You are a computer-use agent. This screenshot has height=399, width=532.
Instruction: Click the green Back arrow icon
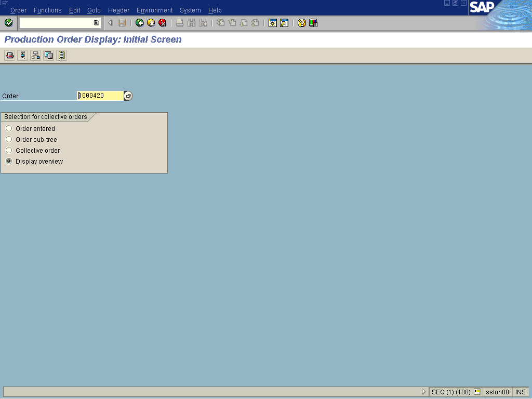139,23
